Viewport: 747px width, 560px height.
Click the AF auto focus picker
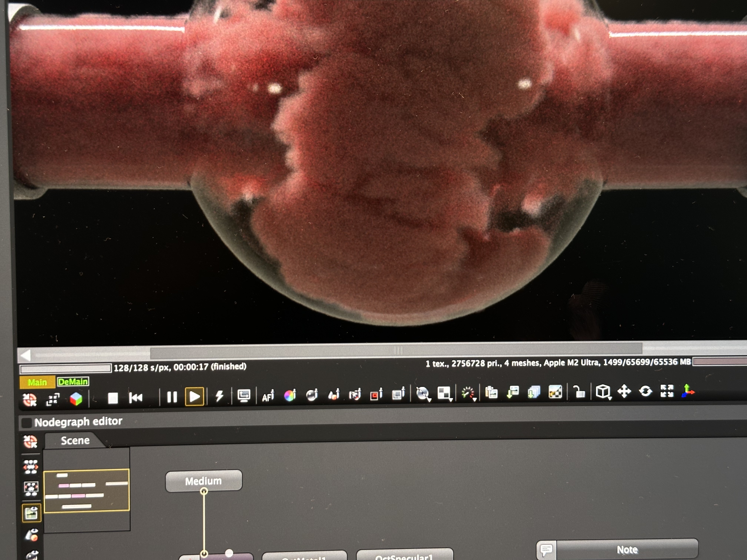pos(268,396)
